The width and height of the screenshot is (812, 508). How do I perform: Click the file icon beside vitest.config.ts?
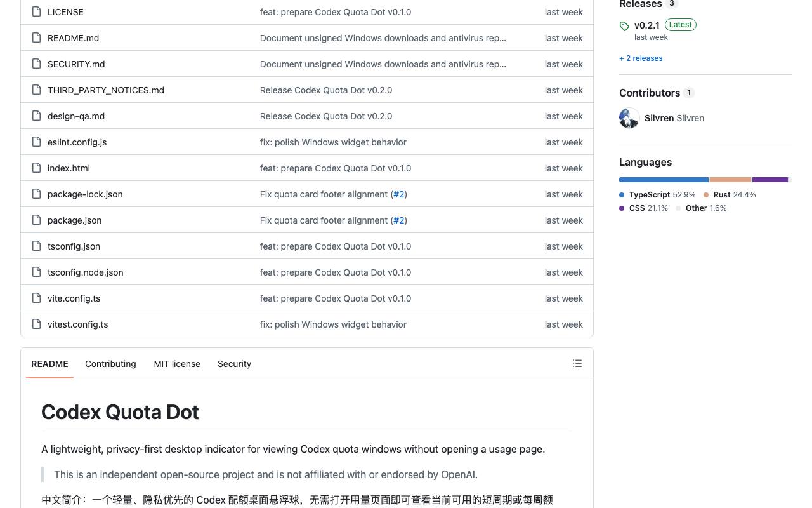pos(36,324)
